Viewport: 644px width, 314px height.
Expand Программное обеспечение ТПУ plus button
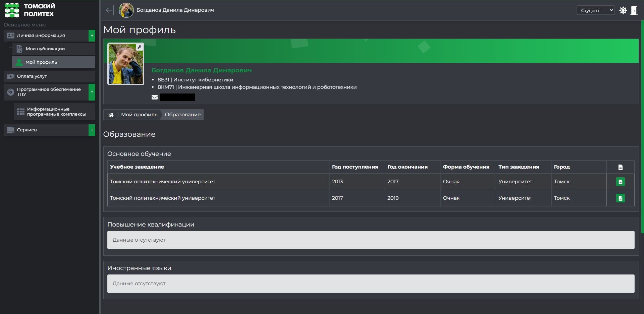click(92, 92)
